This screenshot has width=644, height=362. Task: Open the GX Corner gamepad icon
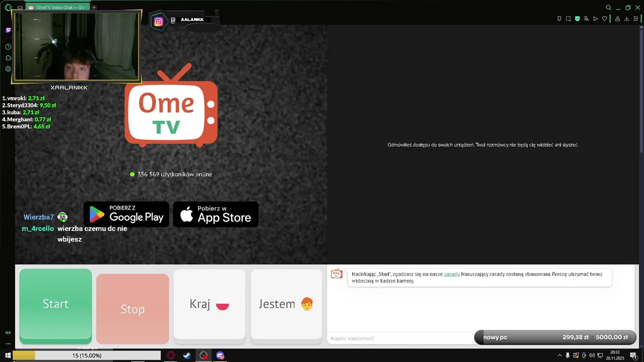coord(20,8)
